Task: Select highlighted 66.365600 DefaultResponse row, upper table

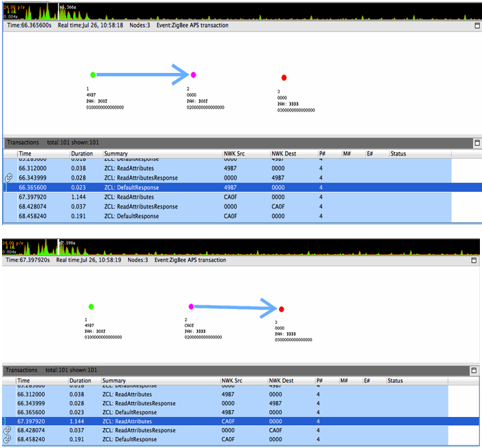Action: point(243,187)
